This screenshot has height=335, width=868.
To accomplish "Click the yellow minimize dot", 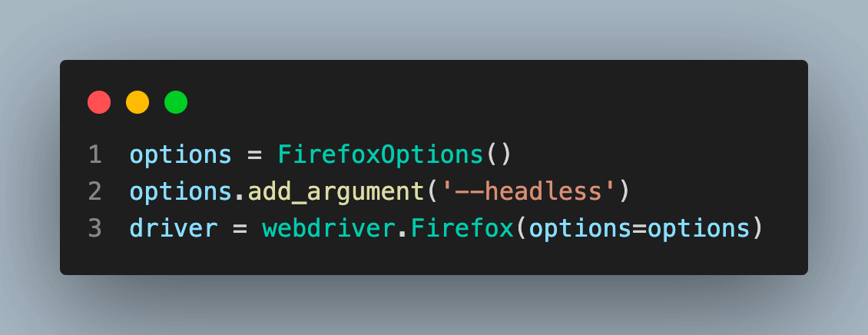I will [x=137, y=102].
